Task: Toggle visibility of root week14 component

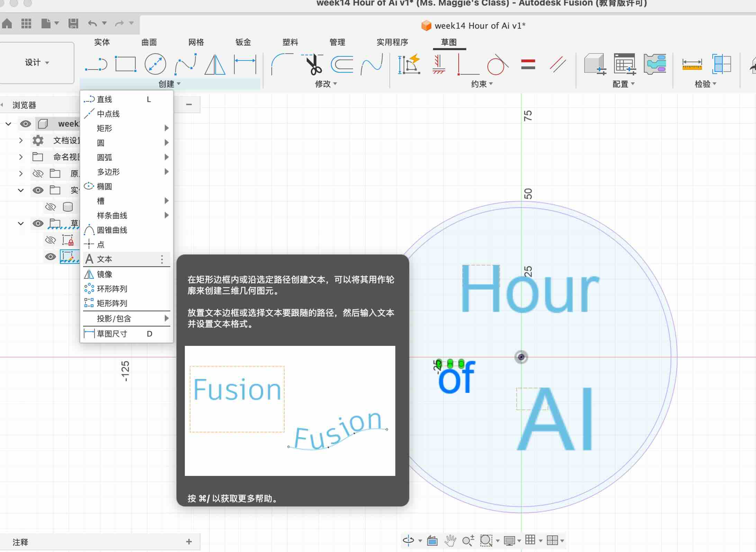Action: pyautogui.click(x=25, y=124)
